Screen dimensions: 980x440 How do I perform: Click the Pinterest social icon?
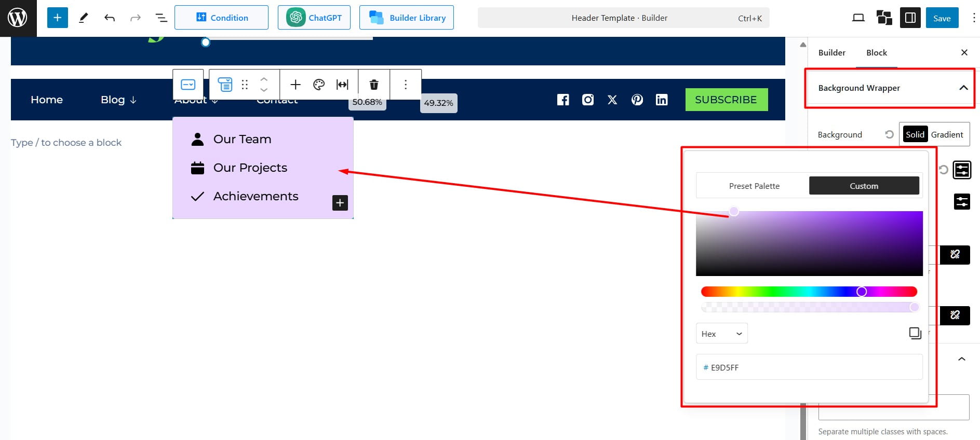[637, 100]
